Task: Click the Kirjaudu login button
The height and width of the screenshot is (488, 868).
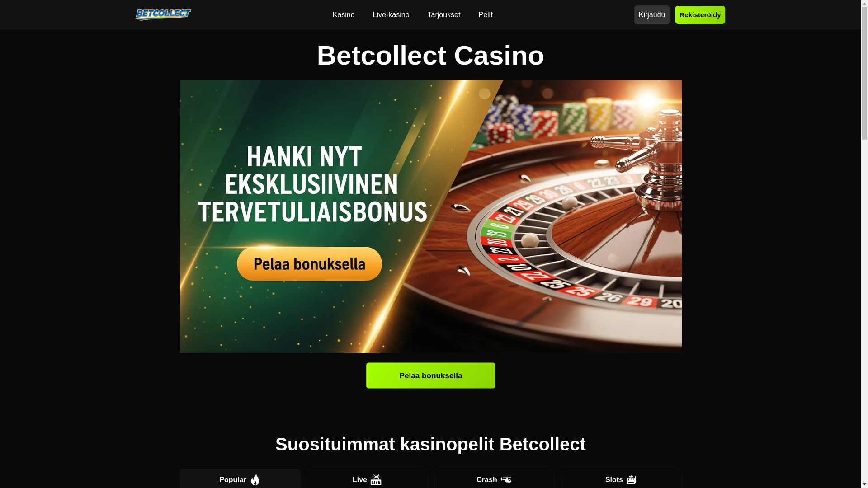Action: pos(652,15)
